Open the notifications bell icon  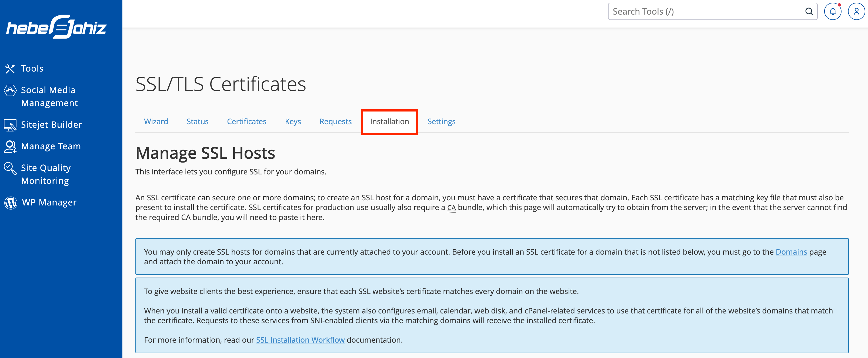(833, 12)
